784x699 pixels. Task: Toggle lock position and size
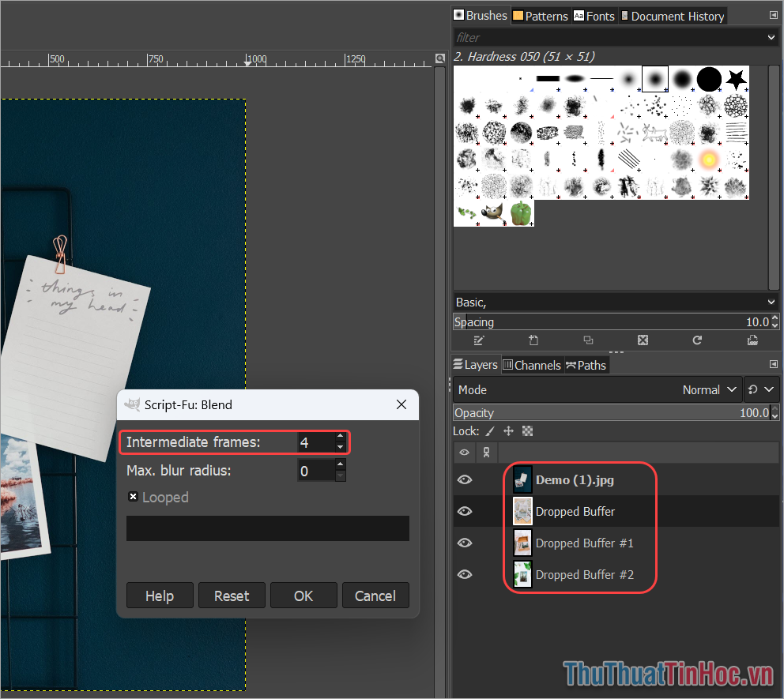(x=508, y=431)
